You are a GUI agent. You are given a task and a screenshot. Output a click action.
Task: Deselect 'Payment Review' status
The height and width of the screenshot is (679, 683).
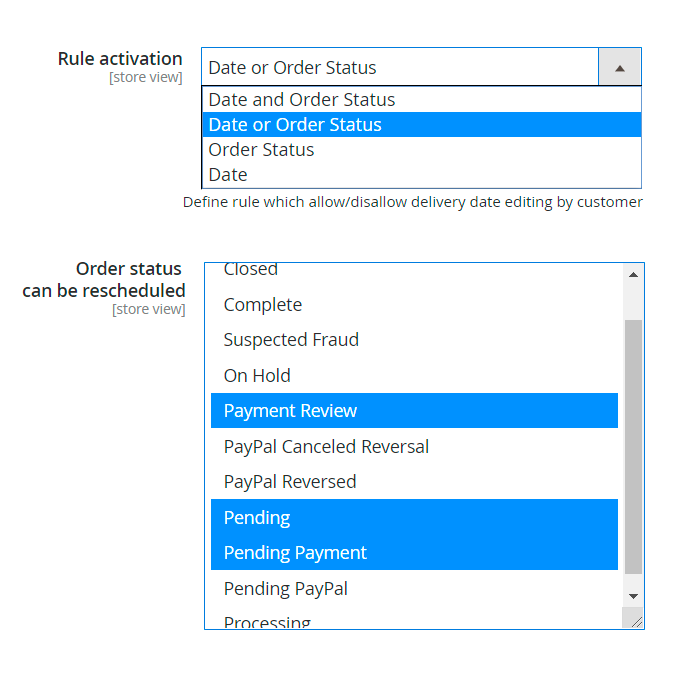pyautogui.click(x=290, y=411)
